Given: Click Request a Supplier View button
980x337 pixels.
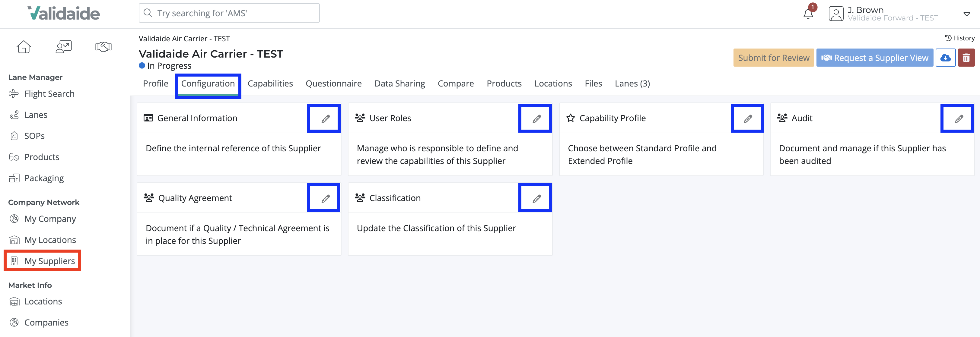Looking at the screenshot, I should 875,58.
